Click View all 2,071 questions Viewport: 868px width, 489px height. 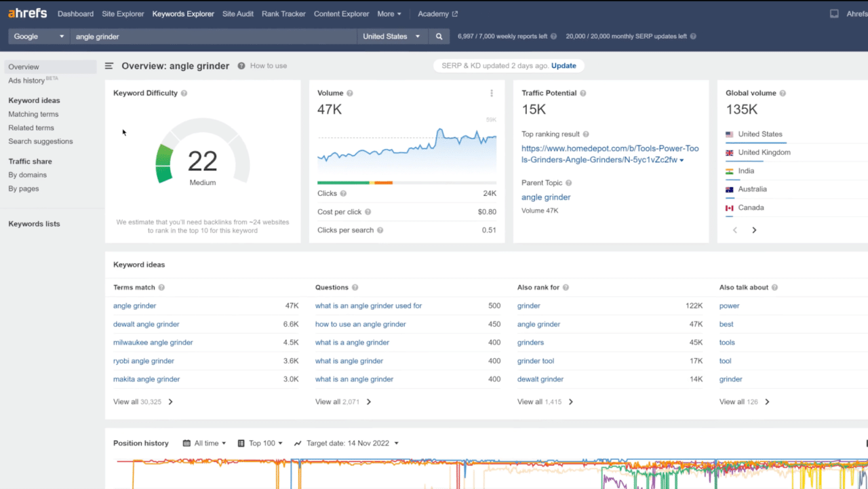pyautogui.click(x=343, y=402)
